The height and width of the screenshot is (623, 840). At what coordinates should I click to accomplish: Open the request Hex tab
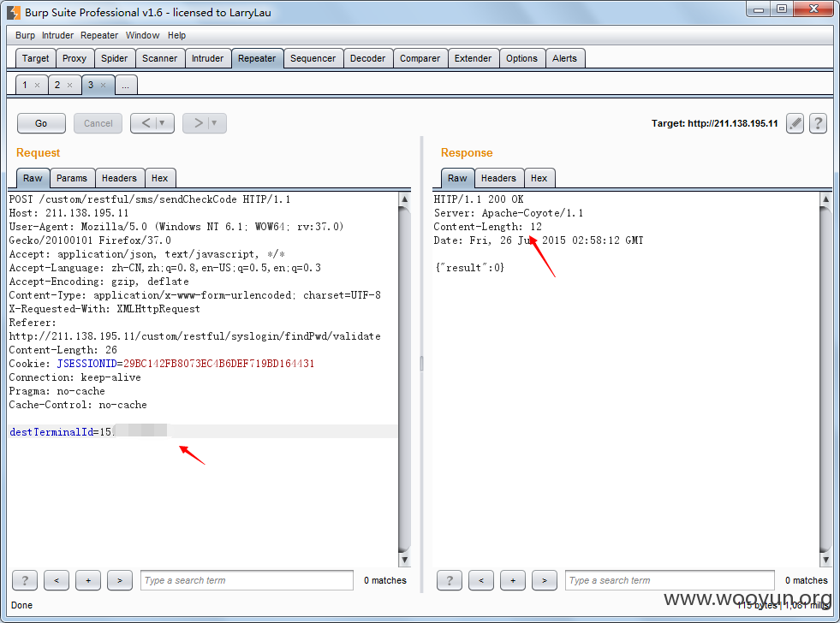coord(159,178)
